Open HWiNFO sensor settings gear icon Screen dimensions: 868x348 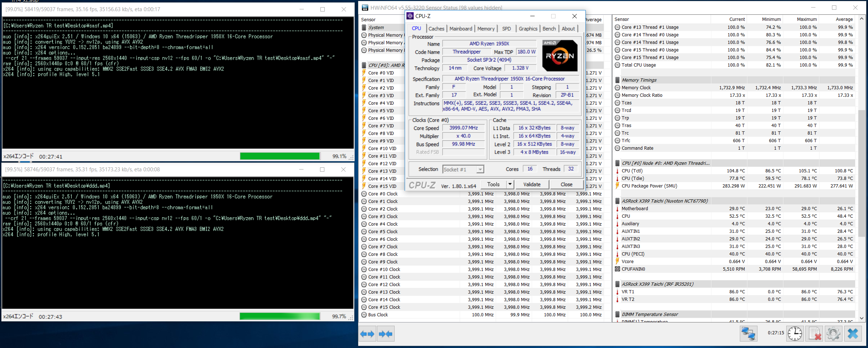833,333
